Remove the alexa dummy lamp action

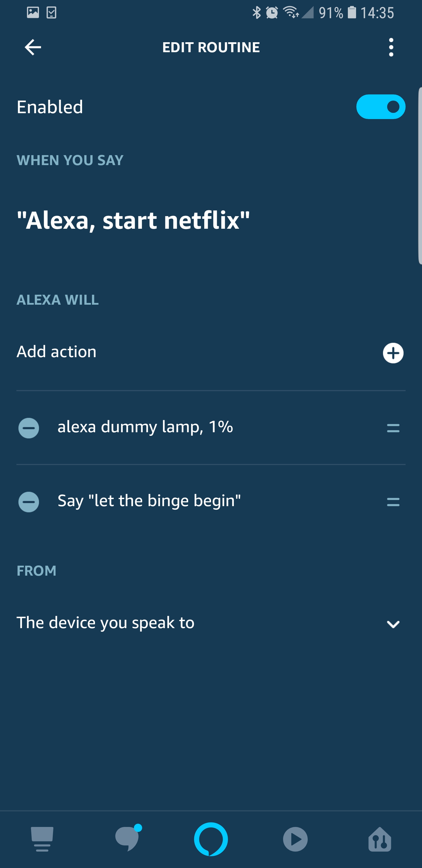point(29,428)
